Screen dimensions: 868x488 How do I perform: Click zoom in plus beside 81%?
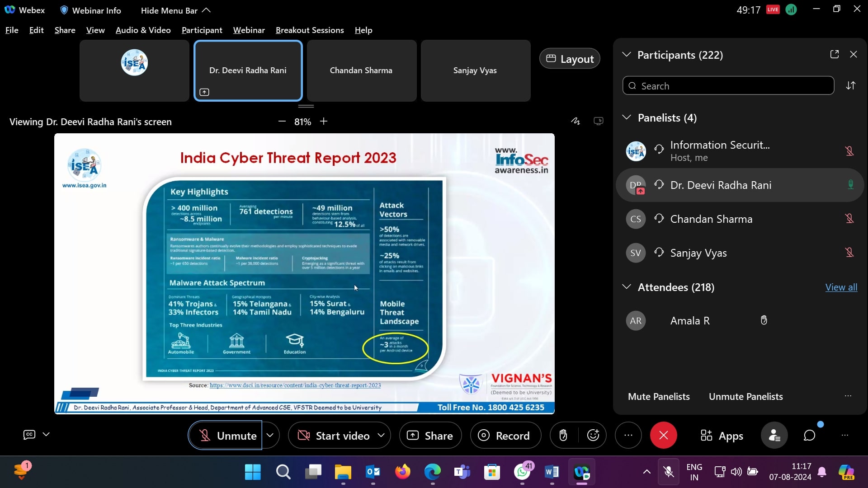324,122
